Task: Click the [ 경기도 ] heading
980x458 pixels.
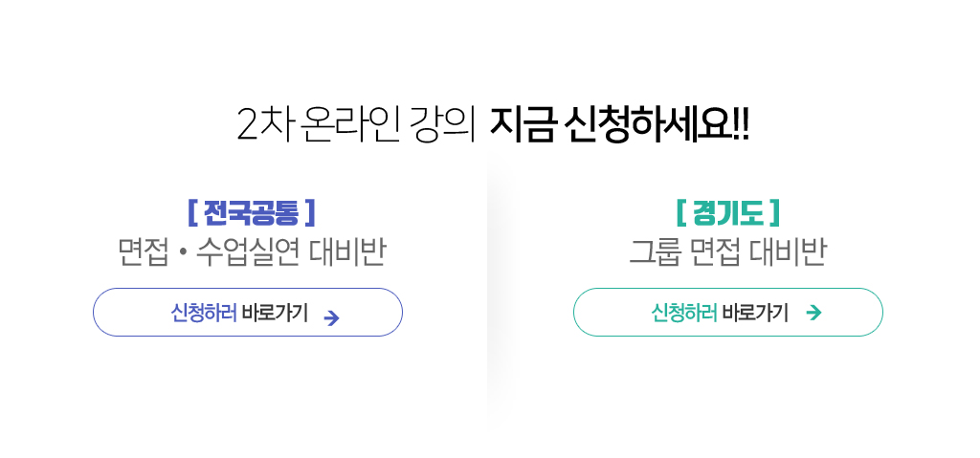Action: tap(727, 211)
